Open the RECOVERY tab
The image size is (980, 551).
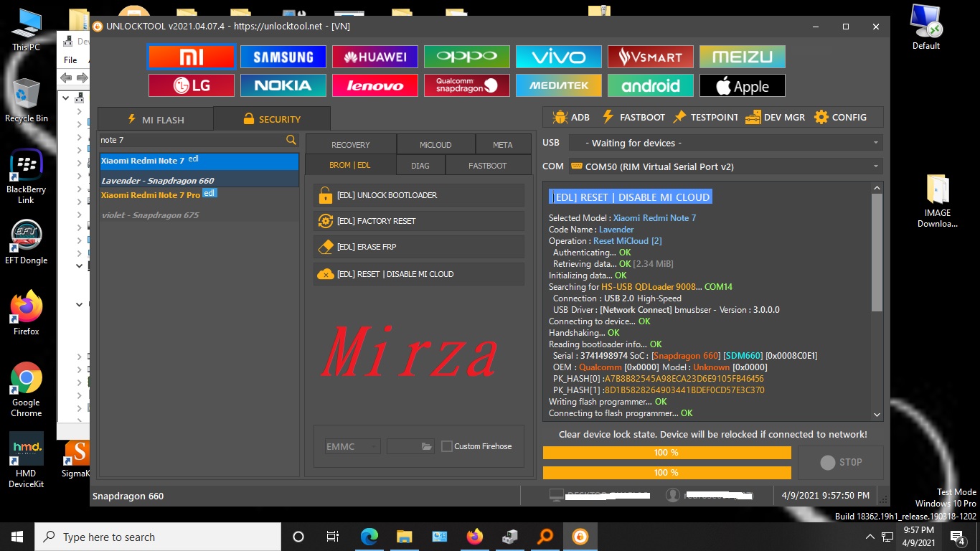pos(351,144)
